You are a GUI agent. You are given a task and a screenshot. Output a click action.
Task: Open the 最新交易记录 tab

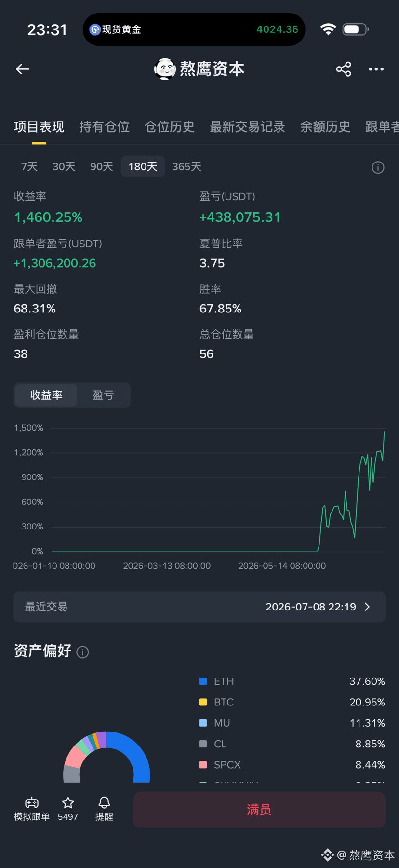pyautogui.click(x=247, y=127)
